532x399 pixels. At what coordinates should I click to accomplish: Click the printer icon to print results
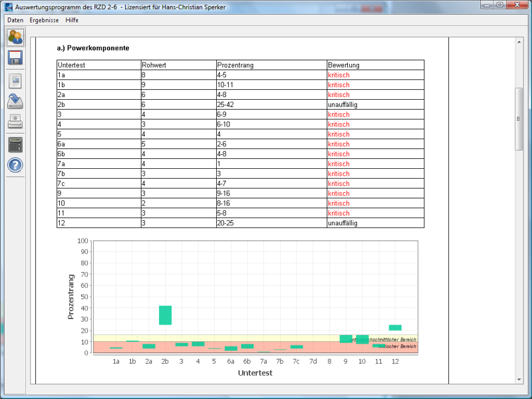(15, 122)
